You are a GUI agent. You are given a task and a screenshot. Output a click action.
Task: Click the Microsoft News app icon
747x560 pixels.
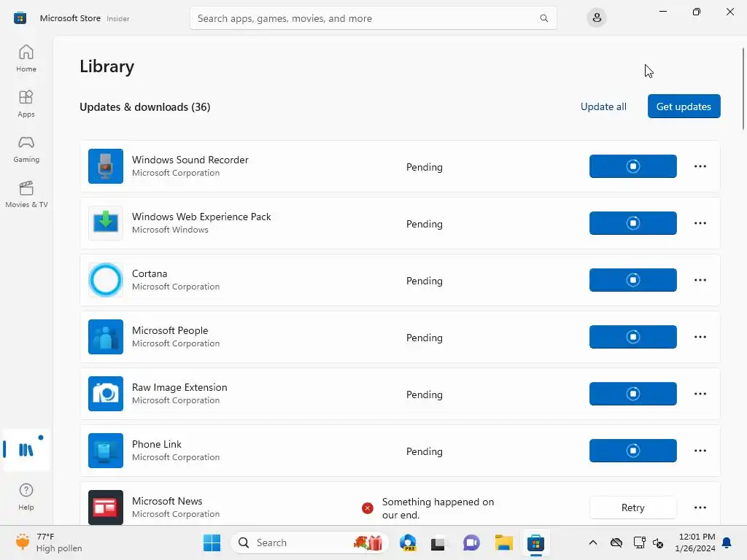pos(106,507)
